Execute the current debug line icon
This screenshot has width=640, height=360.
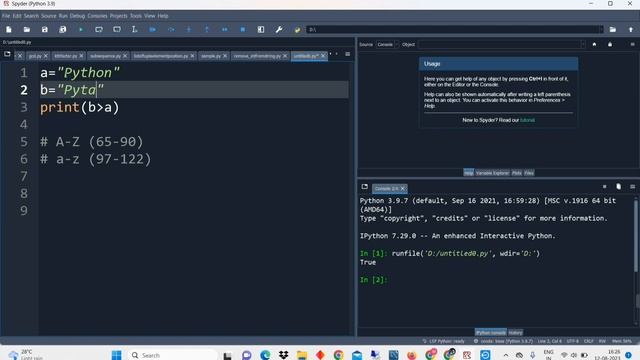[x=171, y=29]
